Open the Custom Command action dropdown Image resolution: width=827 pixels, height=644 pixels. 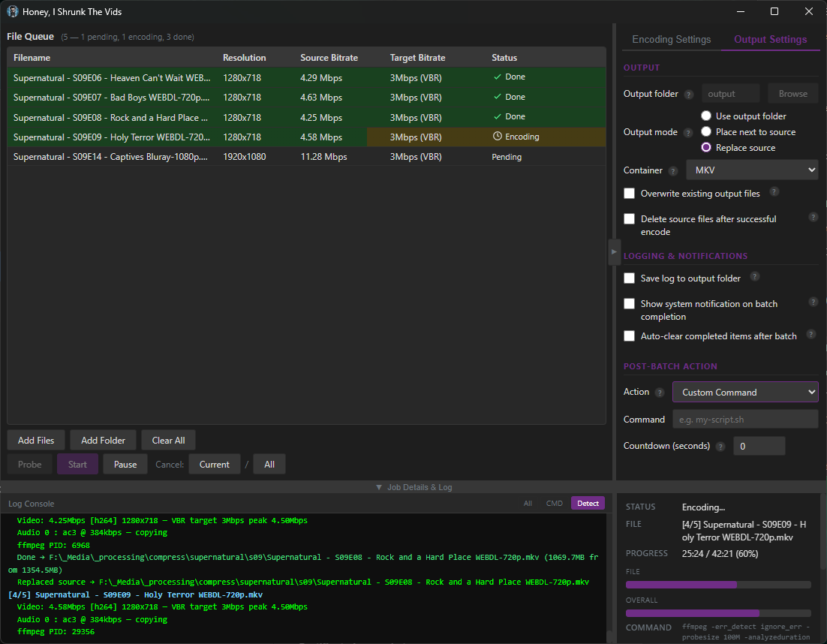coord(744,393)
